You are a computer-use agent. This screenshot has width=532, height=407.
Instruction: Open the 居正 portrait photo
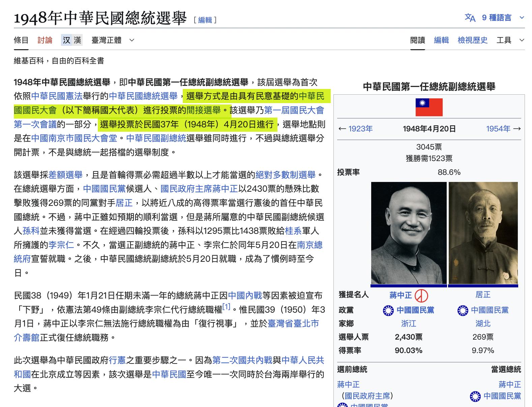tap(483, 233)
